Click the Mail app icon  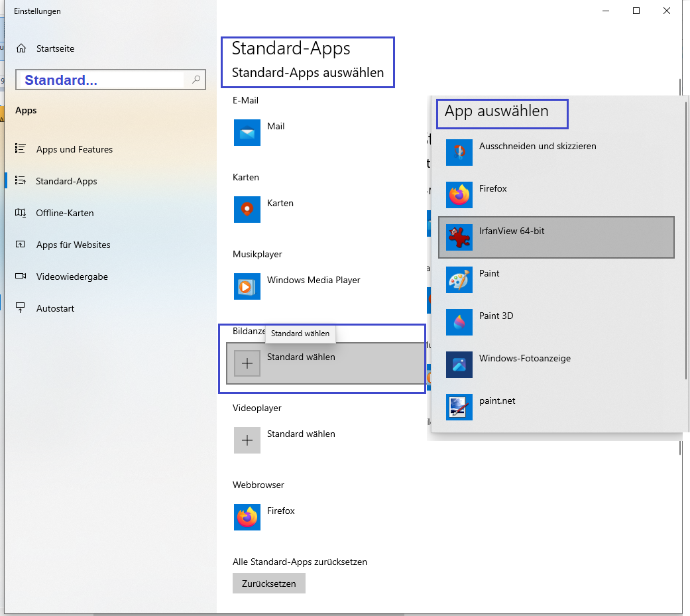[x=247, y=133]
